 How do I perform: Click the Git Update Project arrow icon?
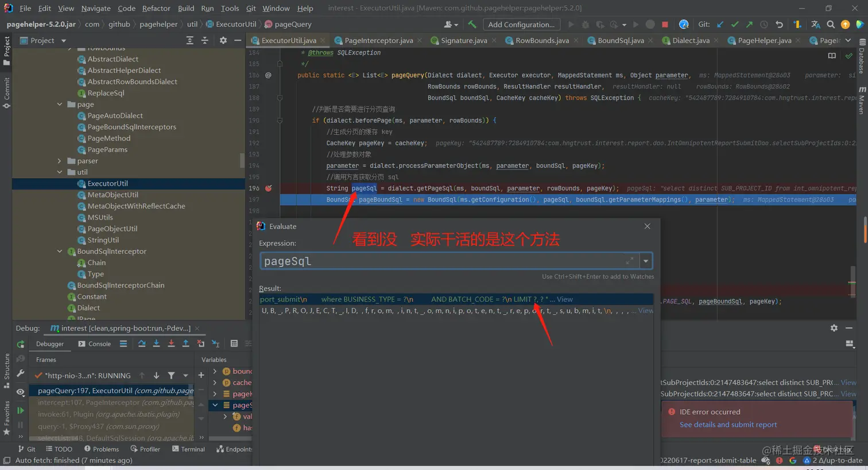pos(720,24)
